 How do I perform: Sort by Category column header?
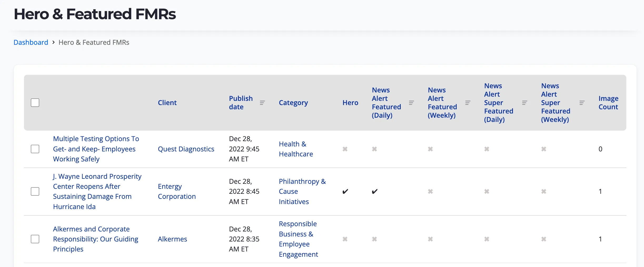(293, 103)
